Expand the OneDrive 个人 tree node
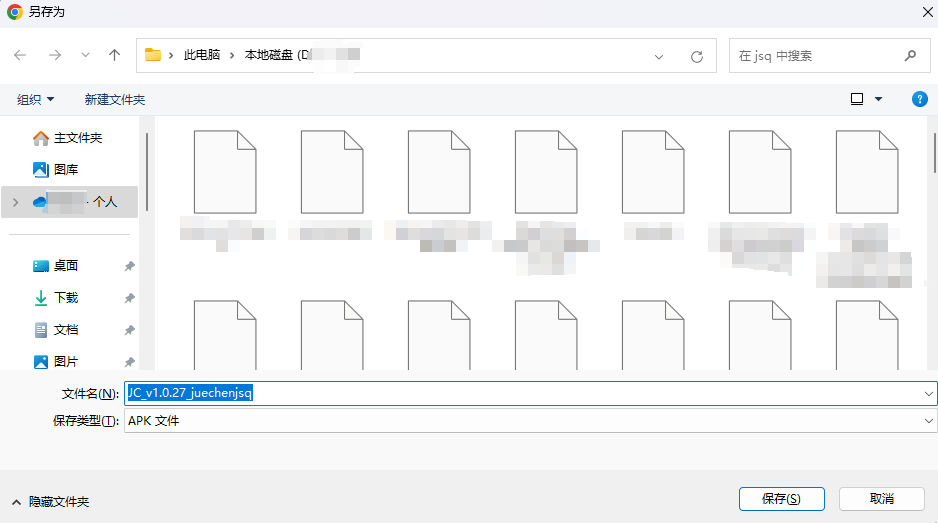Viewport: 938px width, 523px height. (x=14, y=202)
